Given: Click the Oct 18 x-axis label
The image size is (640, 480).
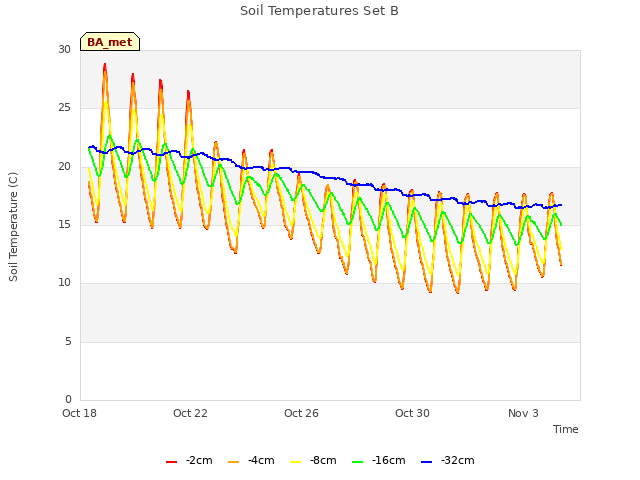Looking at the screenshot, I should 79,413.
